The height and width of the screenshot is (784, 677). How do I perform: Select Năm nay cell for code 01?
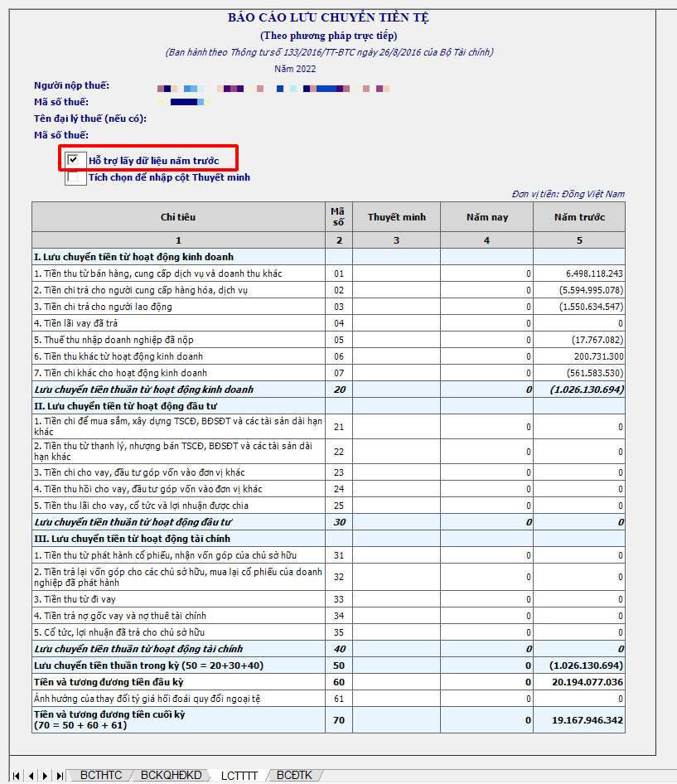(x=486, y=273)
